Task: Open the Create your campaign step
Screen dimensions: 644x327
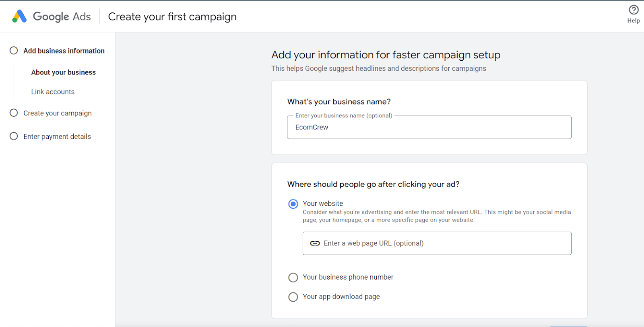Action: pos(58,113)
